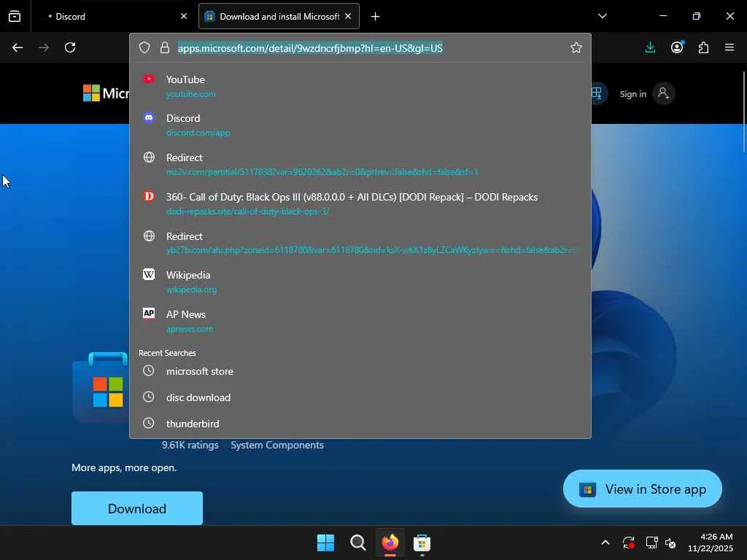Image resolution: width=747 pixels, height=560 pixels.
Task: Open Microsoft Store from the taskbar
Action: coord(422,542)
